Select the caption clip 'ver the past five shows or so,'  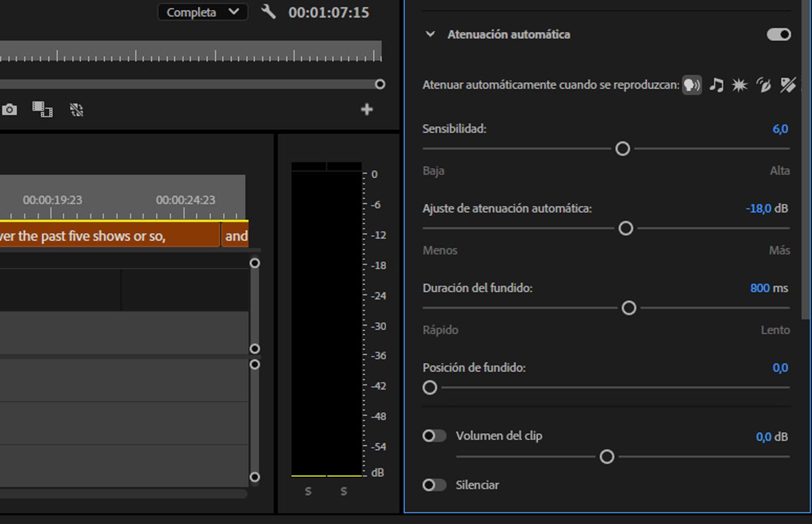(110, 236)
